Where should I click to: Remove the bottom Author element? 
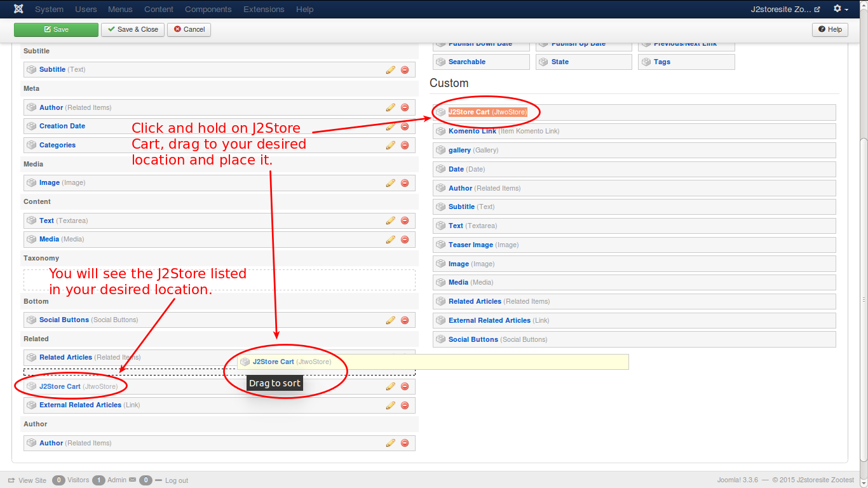(x=405, y=443)
